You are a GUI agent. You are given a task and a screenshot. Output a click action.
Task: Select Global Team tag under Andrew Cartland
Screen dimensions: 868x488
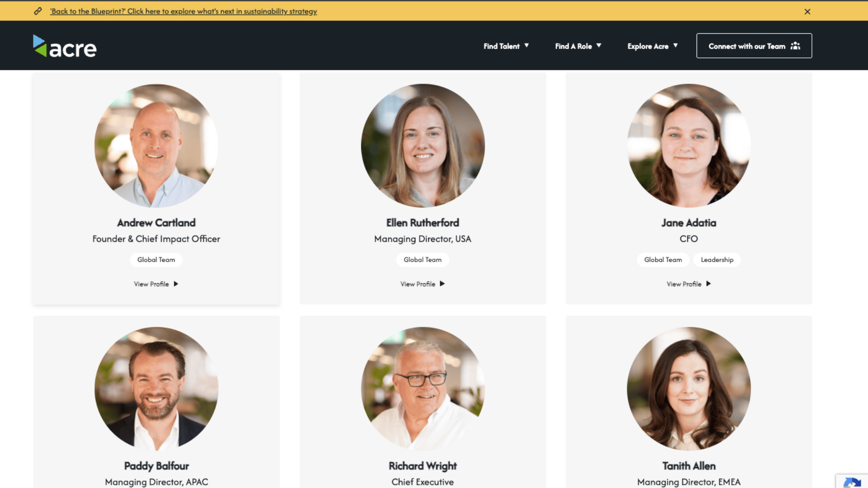[156, 260]
